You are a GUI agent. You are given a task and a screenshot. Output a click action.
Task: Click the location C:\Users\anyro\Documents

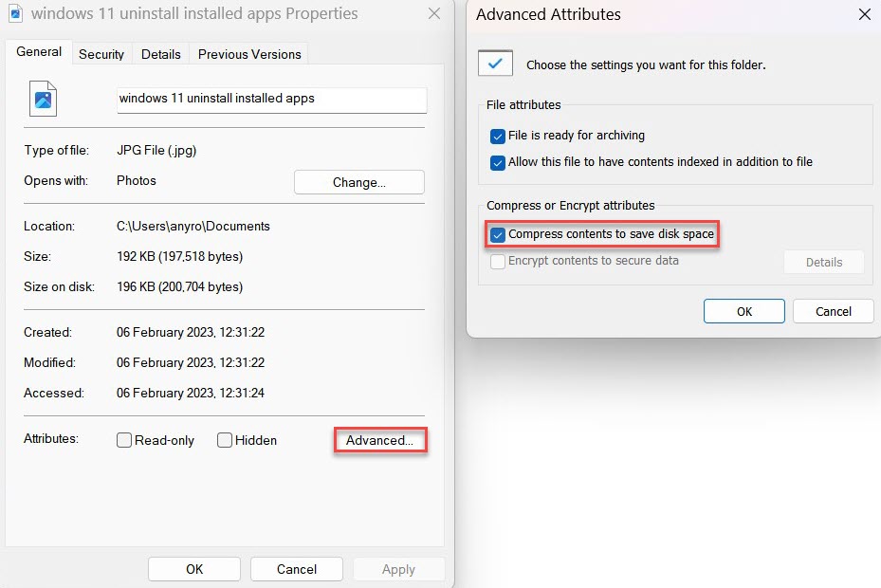coord(193,226)
